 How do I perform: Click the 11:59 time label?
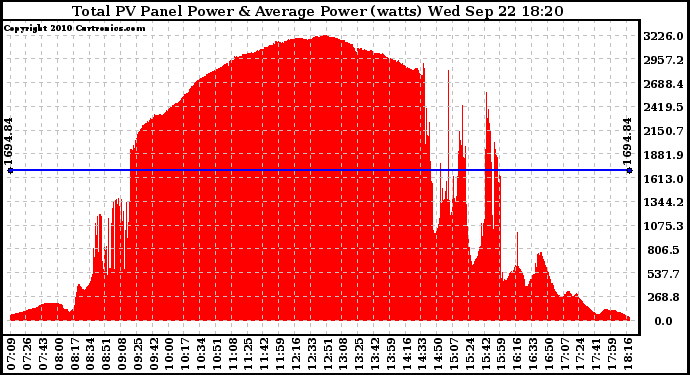pos(279,355)
